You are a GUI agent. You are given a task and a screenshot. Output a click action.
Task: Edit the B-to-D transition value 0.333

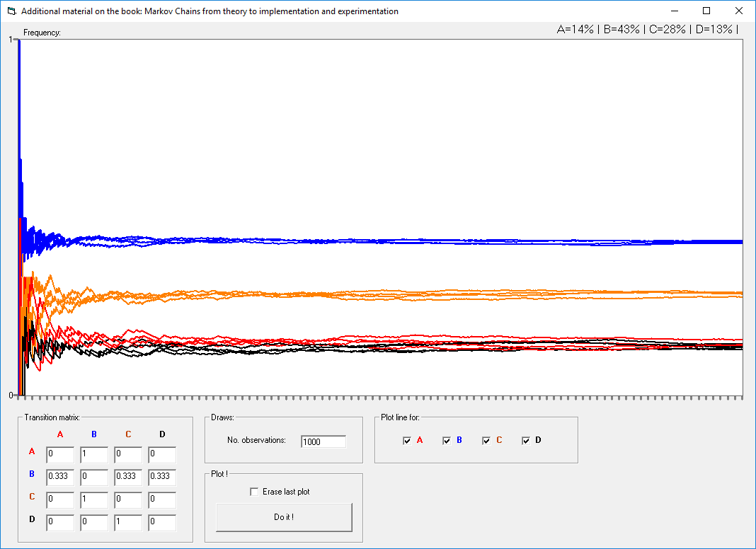pos(162,477)
